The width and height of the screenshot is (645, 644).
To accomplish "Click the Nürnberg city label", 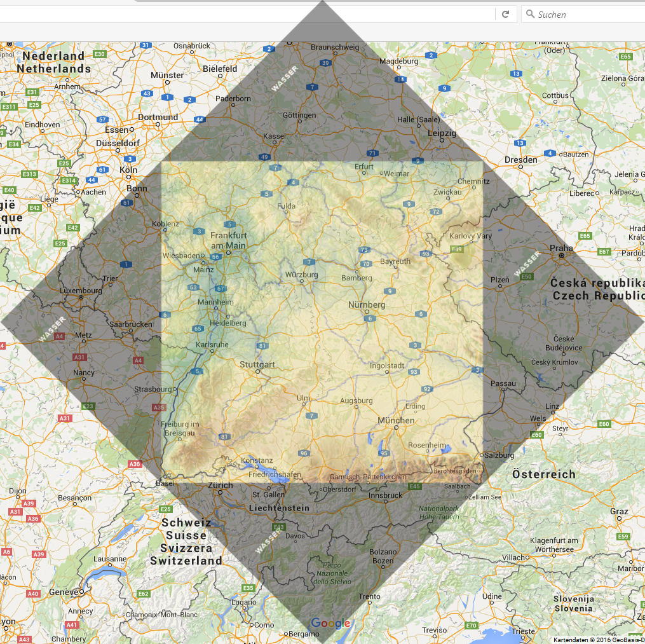I will click(367, 305).
